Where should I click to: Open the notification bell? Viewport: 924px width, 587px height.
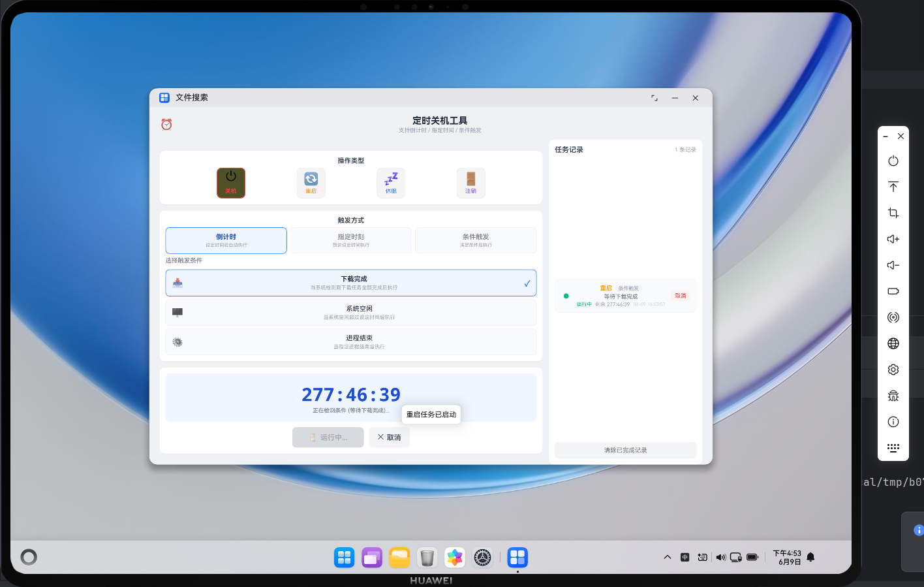tap(810, 557)
